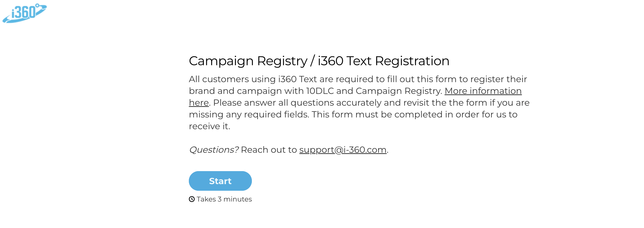Open the support@i-360.com email link

(343, 150)
